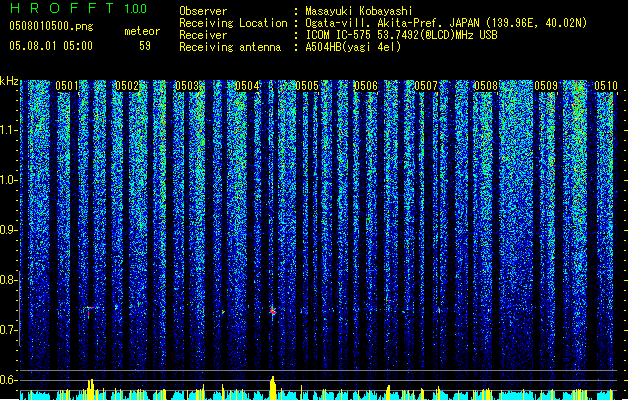Select antenna text A504HB(yagi 4el)

[x=353, y=47]
